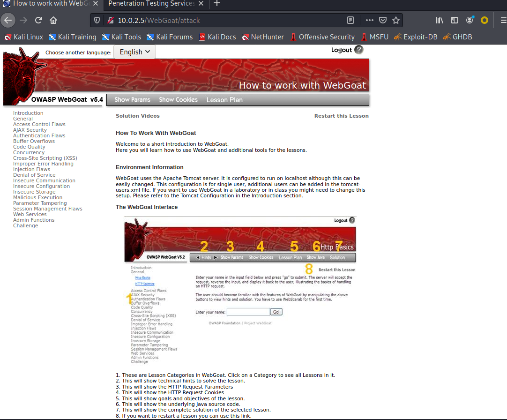Screen dimensions: 507x420
Task: Click the browser forward arrow
Action: [23, 20]
